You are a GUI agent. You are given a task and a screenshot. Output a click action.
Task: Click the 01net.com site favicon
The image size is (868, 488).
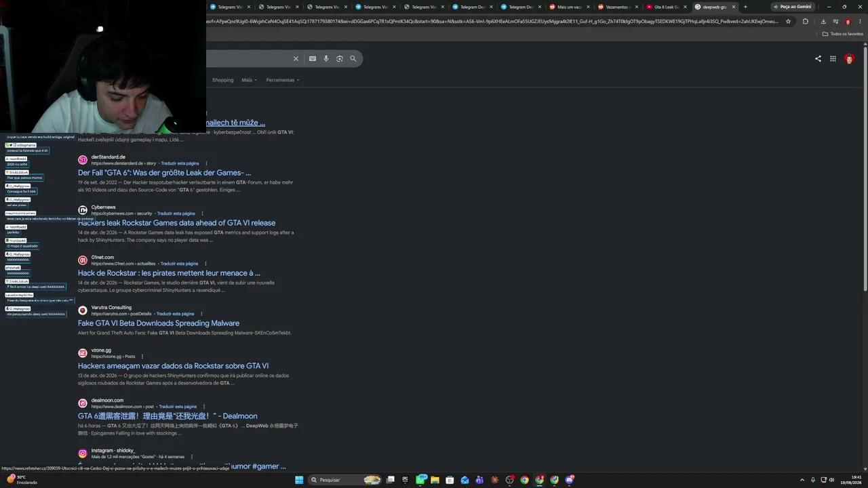tap(83, 260)
